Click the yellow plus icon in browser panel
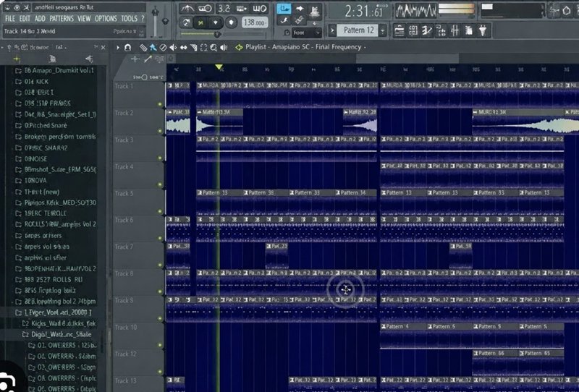 click(17, 59)
